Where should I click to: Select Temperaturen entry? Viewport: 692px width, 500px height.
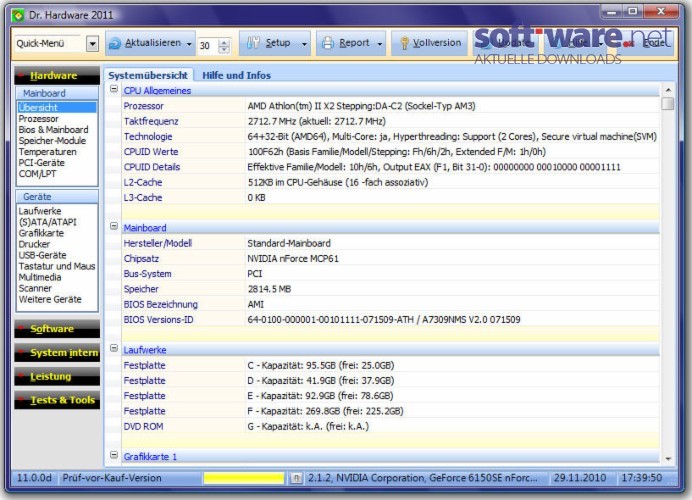(47, 152)
